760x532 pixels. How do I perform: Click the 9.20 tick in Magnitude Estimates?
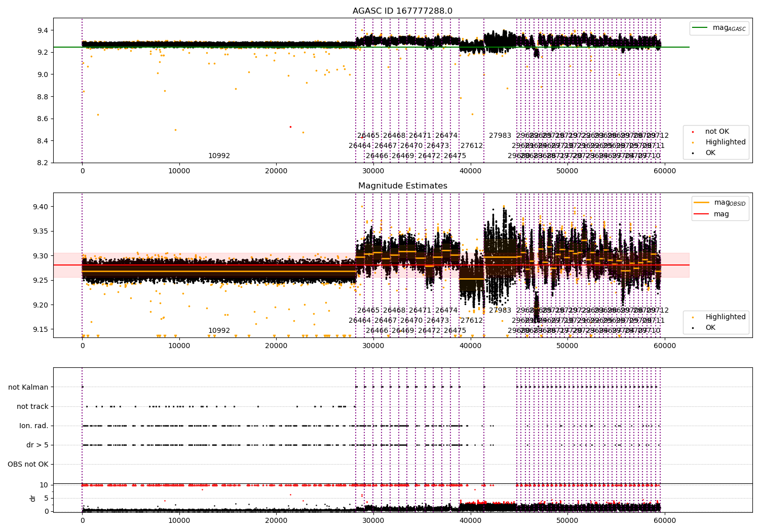point(41,305)
